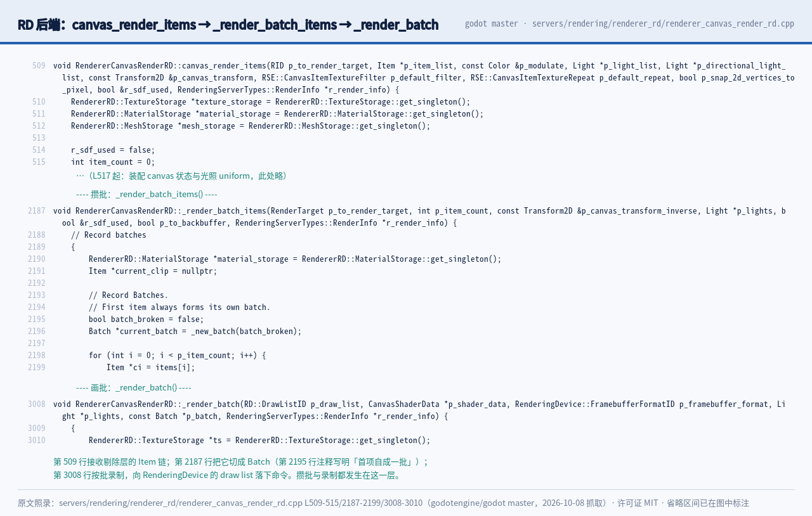Click the comment "// First item always forms its own batch."
Viewport: 812px width, 516px height.
coord(180,307)
